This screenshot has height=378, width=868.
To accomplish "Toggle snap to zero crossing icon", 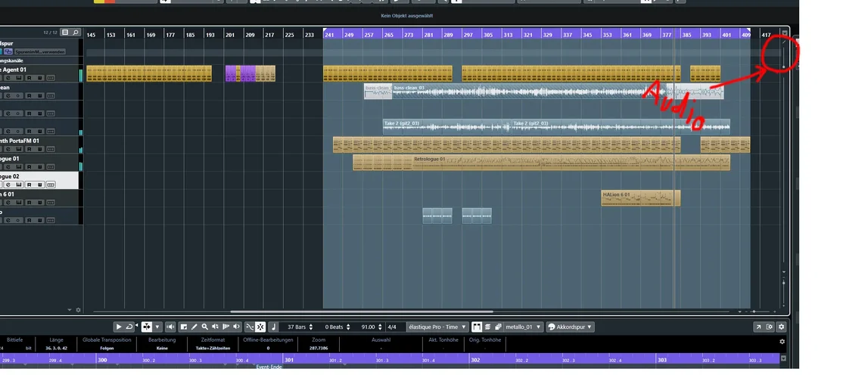I will (x=250, y=327).
